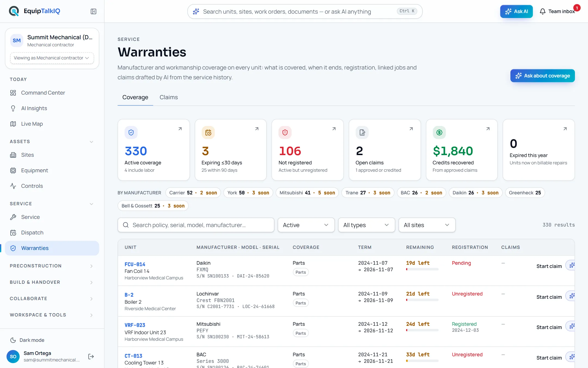Click Ask about coverage button

point(542,76)
